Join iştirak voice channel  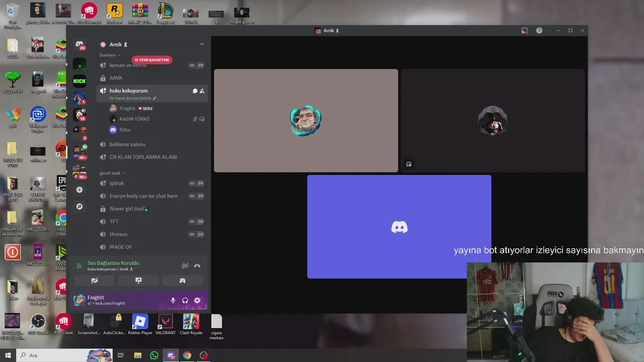click(x=152, y=184)
